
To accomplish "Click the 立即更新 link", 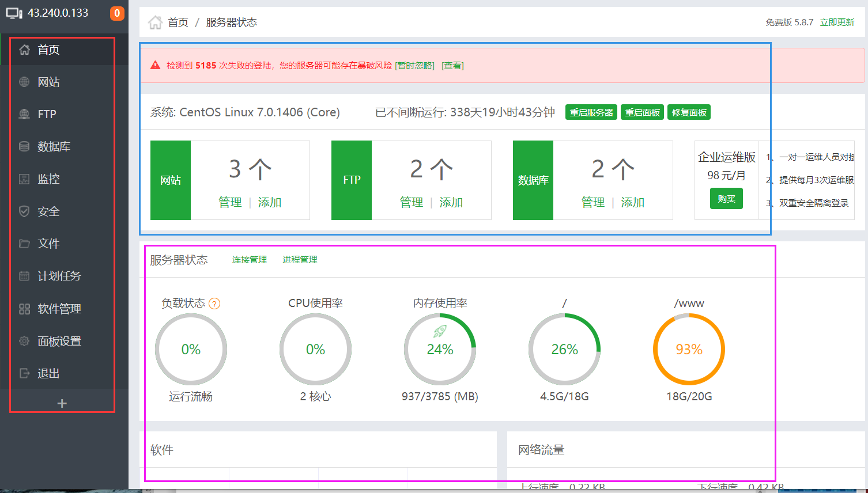I will click(837, 22).
